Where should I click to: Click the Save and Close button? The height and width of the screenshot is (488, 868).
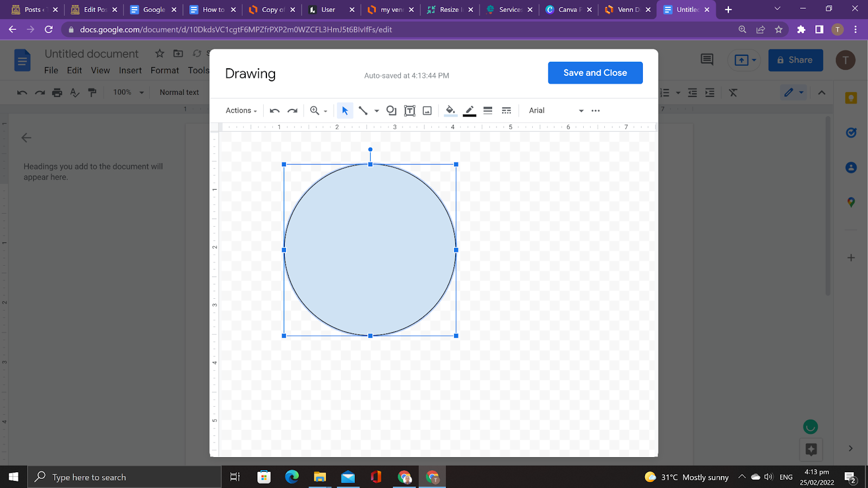pyautogui.click(x=595, y=73)
